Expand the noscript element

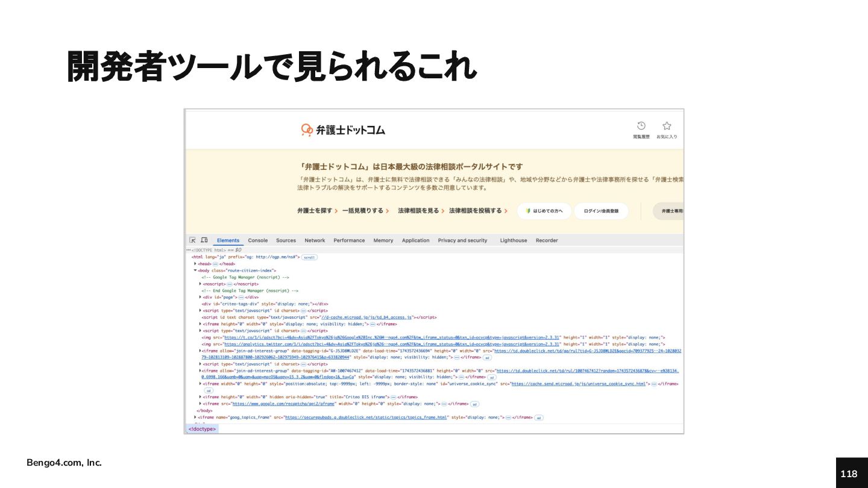[200, 284]
